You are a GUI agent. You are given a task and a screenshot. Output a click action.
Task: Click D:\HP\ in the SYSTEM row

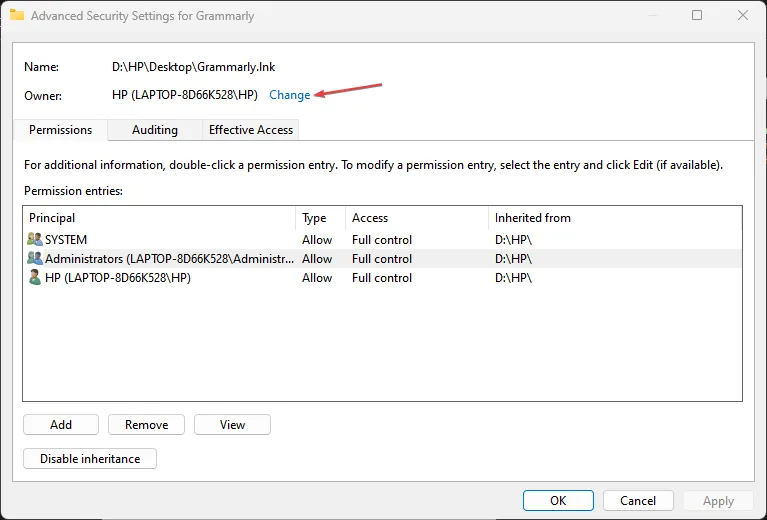click(513, 240)
